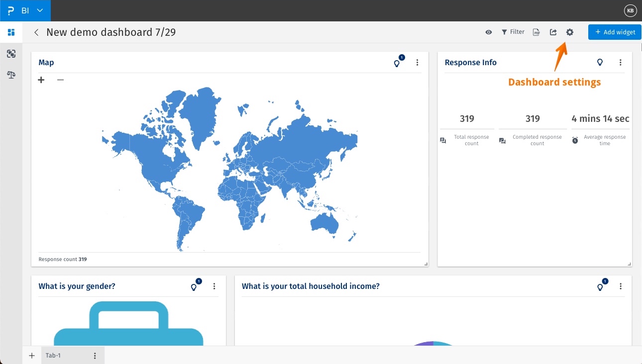Open the comparison scales icon in the sidebar
This screenshot has height=364, width=642.
[11, 75]
